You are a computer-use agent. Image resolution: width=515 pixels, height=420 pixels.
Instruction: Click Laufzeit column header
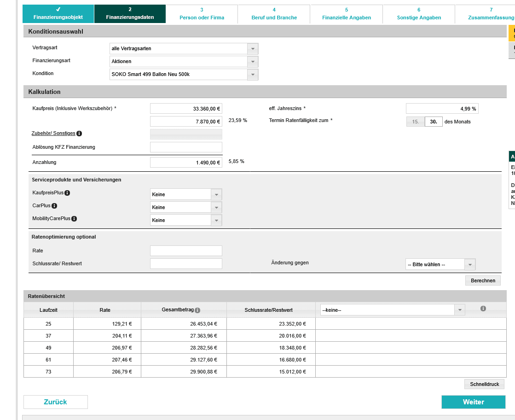click(49, 310)
